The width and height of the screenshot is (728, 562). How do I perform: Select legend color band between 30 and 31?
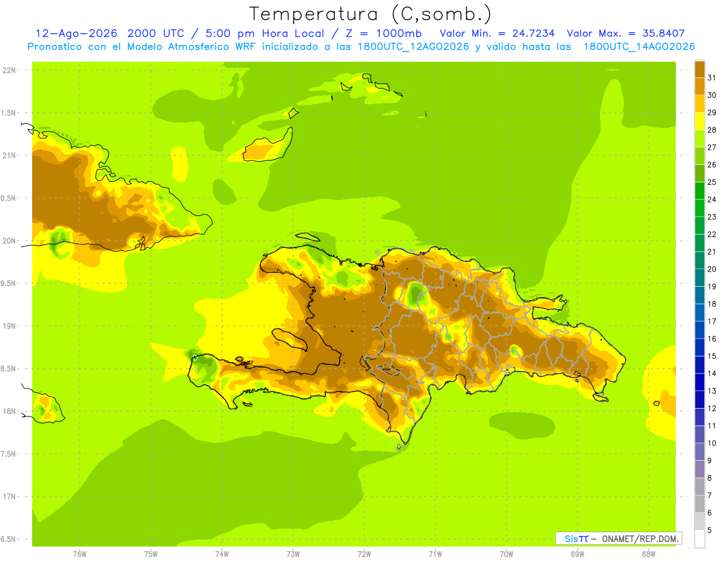(699, 86)
